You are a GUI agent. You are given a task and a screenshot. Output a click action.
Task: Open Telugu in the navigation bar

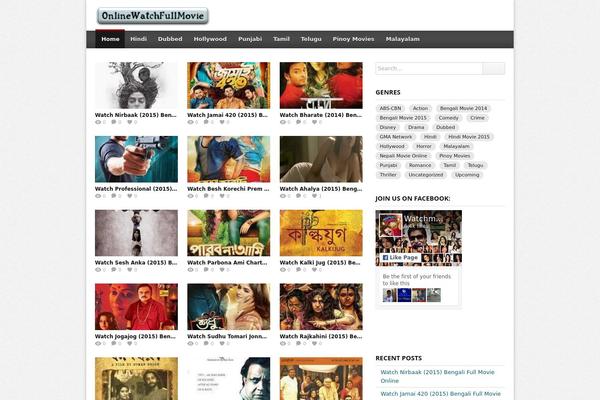(311, 39)
